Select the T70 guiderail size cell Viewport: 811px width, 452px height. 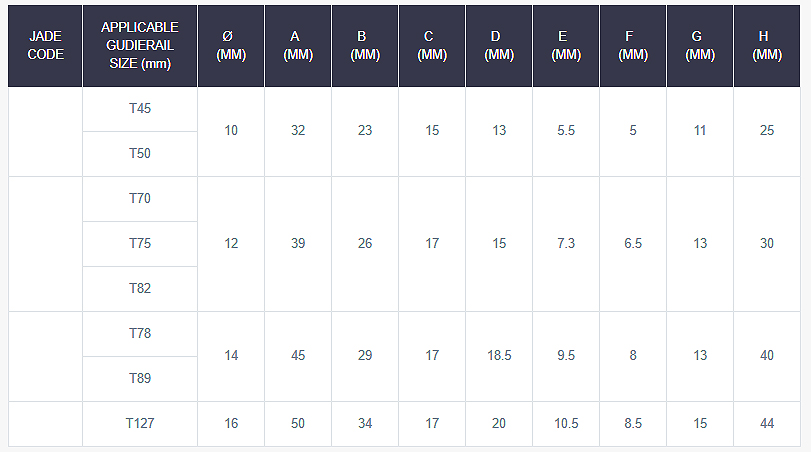tap(140, 199)
